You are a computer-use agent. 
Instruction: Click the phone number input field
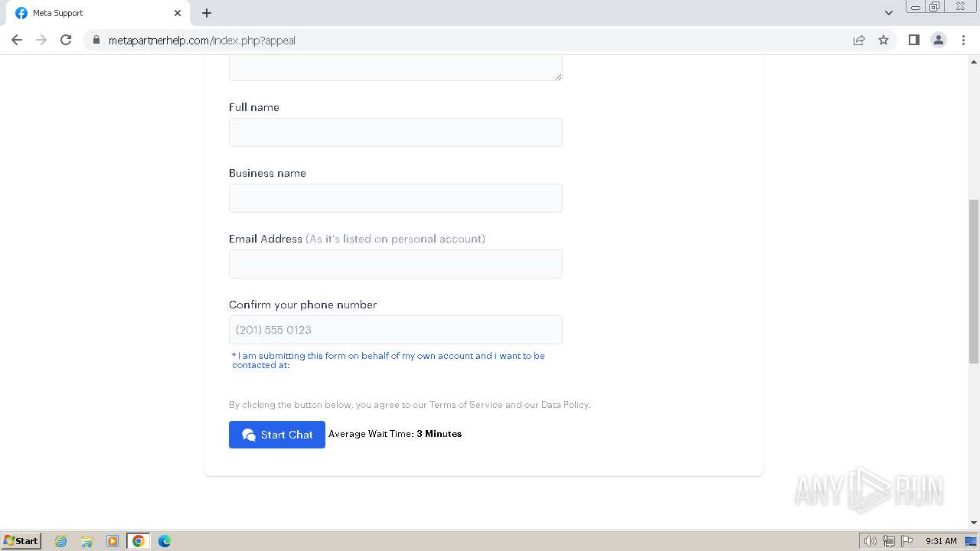tap(395, 330)
